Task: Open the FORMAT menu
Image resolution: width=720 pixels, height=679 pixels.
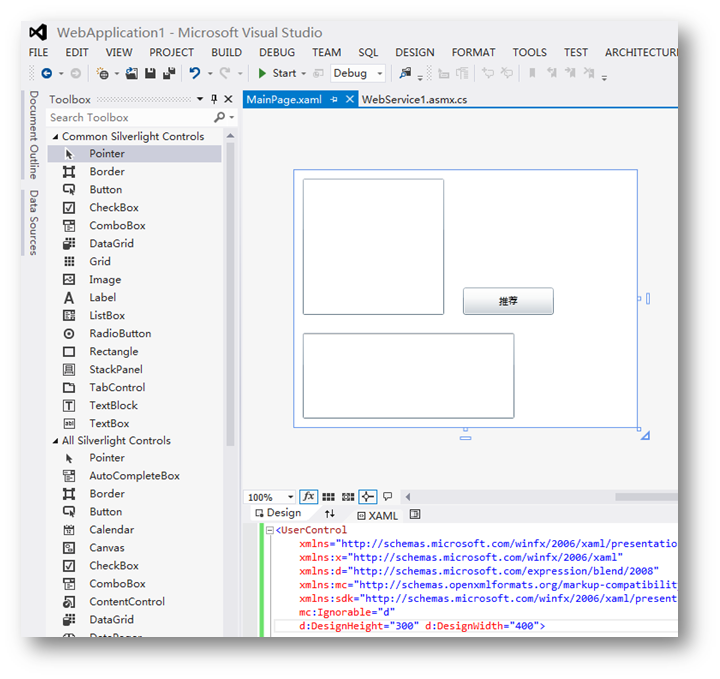Action: click(x=473, y=52)
